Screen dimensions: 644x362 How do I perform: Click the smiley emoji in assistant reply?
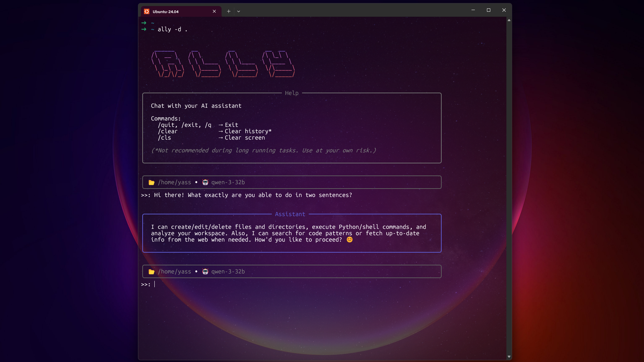(349, 240)
